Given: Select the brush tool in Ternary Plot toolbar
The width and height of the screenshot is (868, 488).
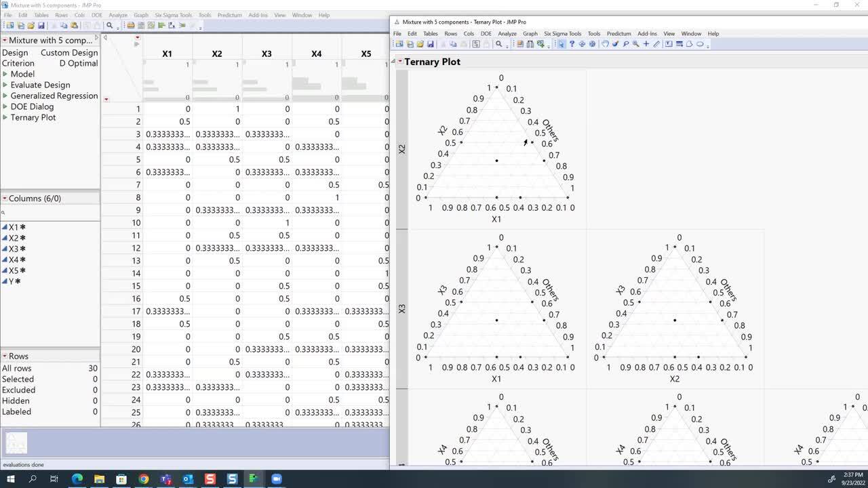Looking at the screenshot, I should point(615,44).
